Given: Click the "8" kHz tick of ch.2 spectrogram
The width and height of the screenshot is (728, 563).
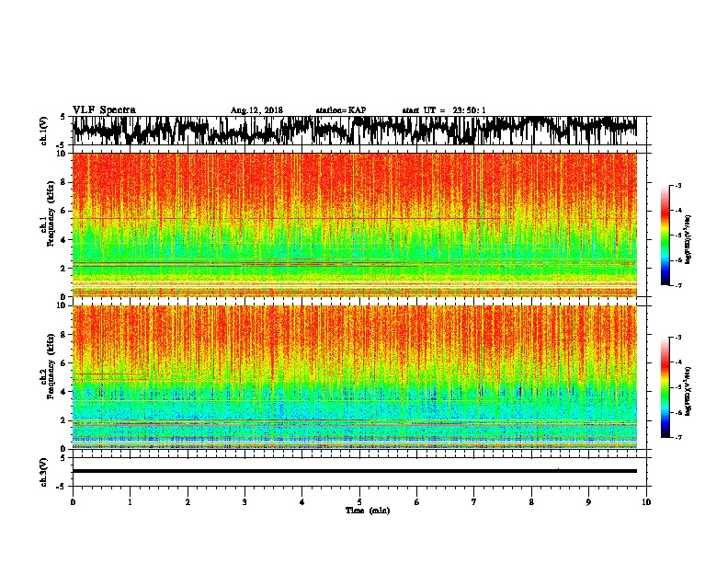Looking at the screenshot, I should point(65,335).
